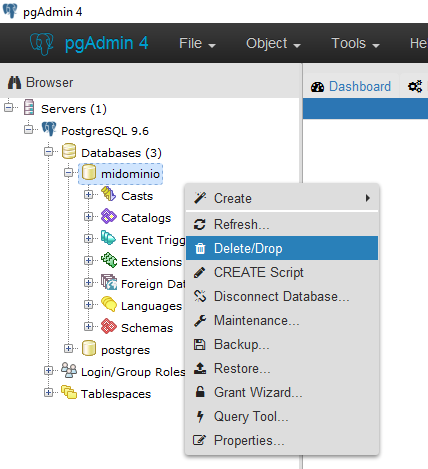Viewport: 428px width, 469px height.
Task: Click the floppy disk Backup icon
Action: pyautogui.click(x=199, y=344)
